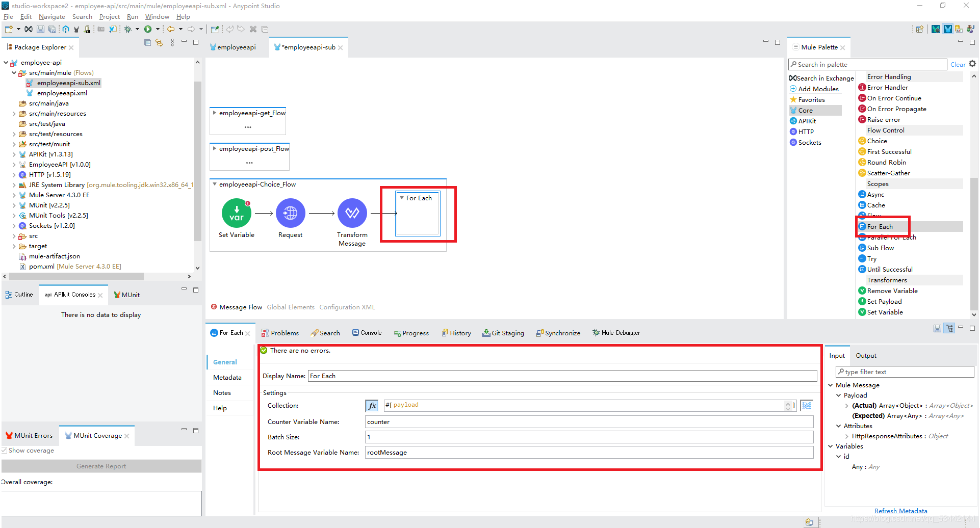Viewport: 980px width, 528px height.
Task: Save the file with the floppy disk icon
Action: pos(40,30)
